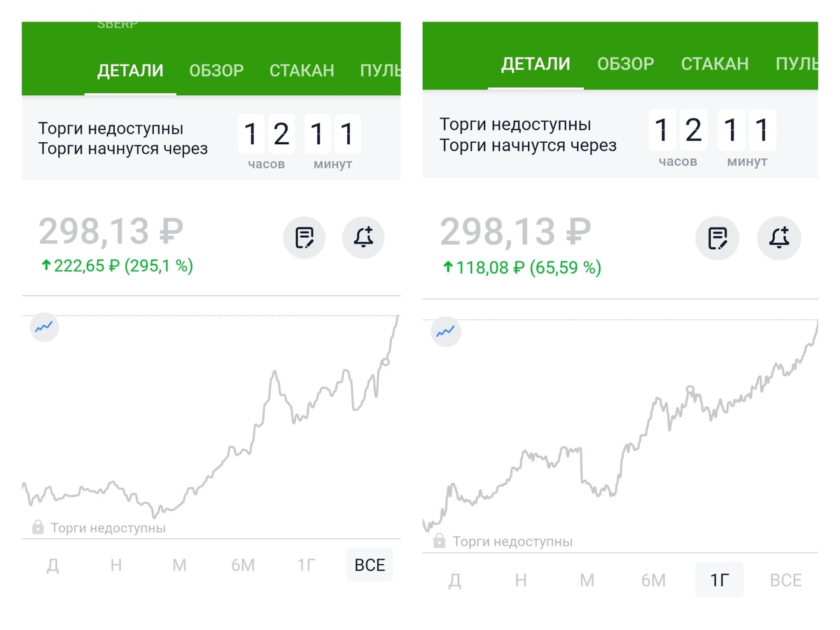Open the price alert bell icon
The height and width of the screenshot is (630, 840).
[363, 237]
